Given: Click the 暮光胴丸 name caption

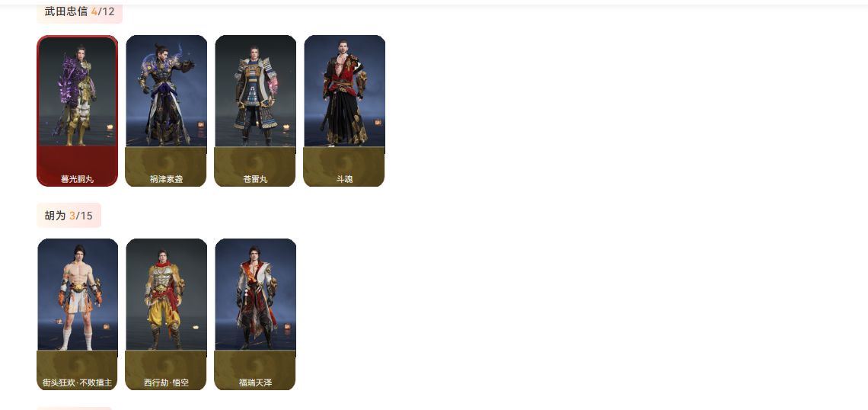Looking at the screenshot, I should point(78,179).
